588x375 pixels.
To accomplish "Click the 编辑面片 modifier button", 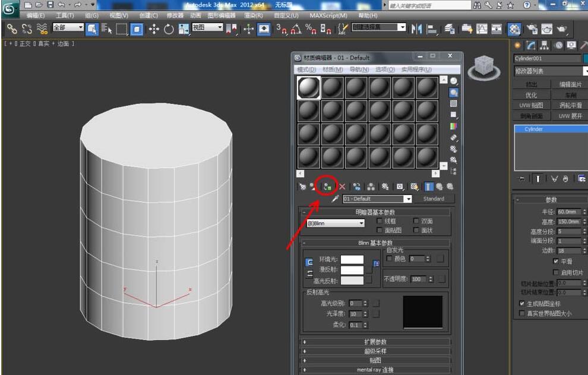I will pos(570,84).
